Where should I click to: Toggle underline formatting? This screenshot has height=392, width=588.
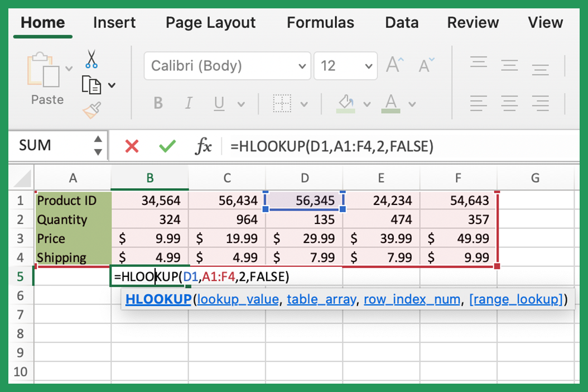click(218, 103)
